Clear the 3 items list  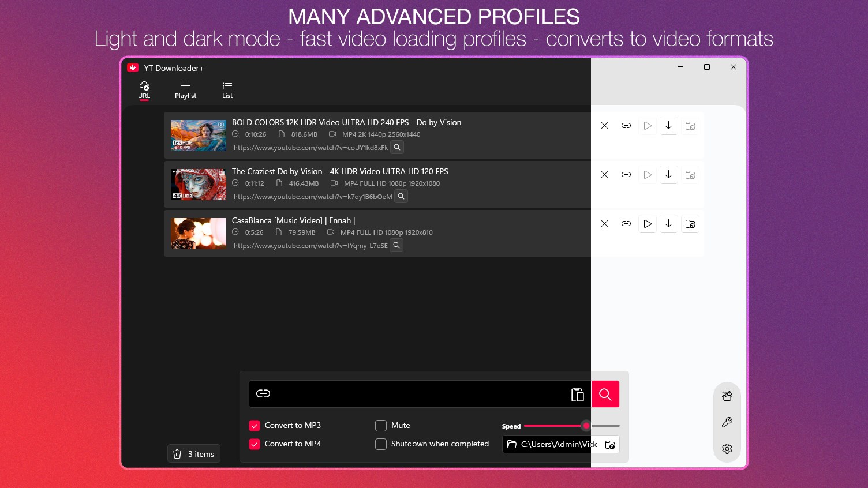tap(194, 454)
